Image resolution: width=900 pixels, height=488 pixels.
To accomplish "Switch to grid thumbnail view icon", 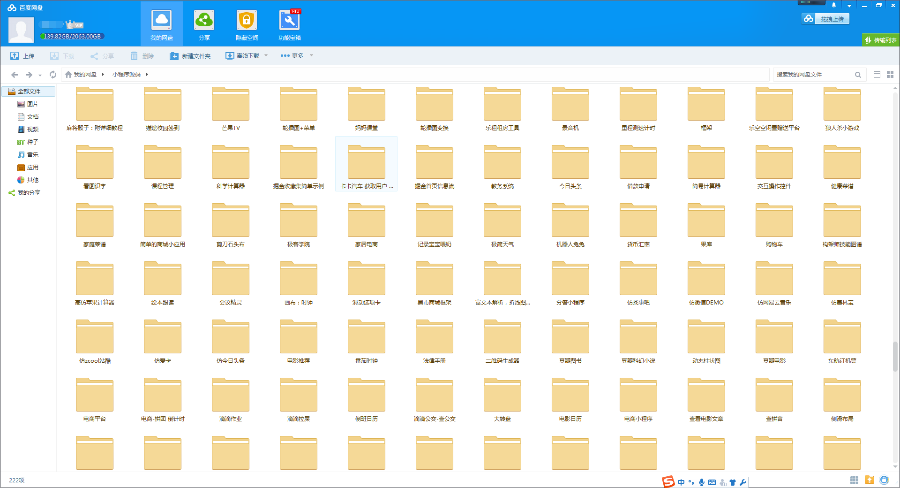I will click(890, 75).
